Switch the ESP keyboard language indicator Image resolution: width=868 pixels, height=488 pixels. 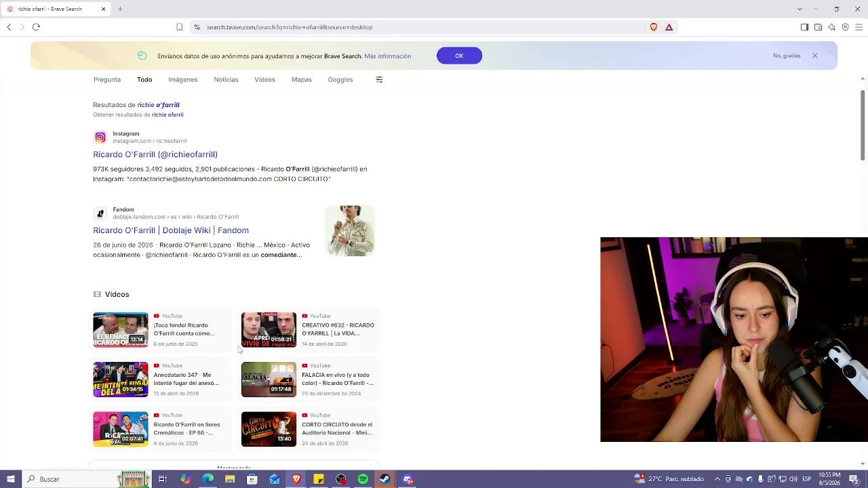coord(806,479)
